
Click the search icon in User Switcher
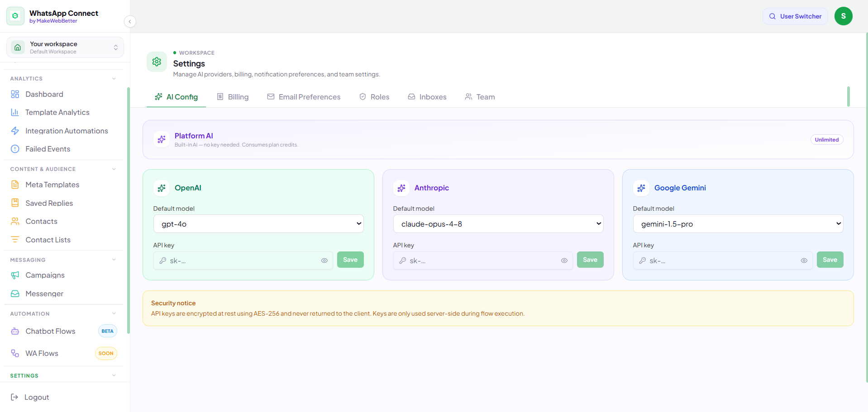(773, 16)
